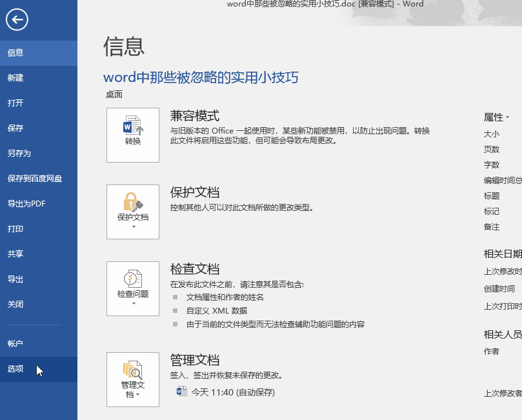The width and height of the screenshot is (522, 420).
Task: Click the 转换 icon to convert compatibility mode
Action: (132, 134)
